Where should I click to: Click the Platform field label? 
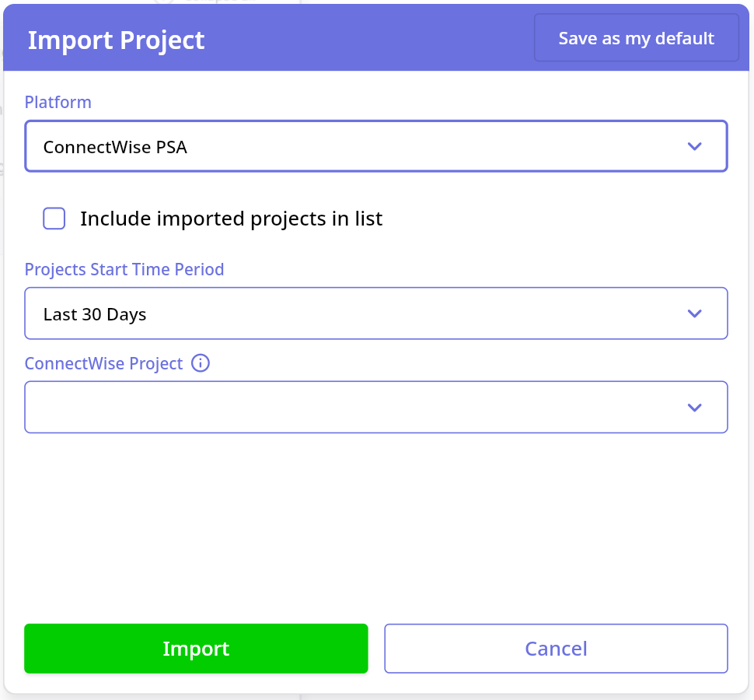tap(58, 102)
